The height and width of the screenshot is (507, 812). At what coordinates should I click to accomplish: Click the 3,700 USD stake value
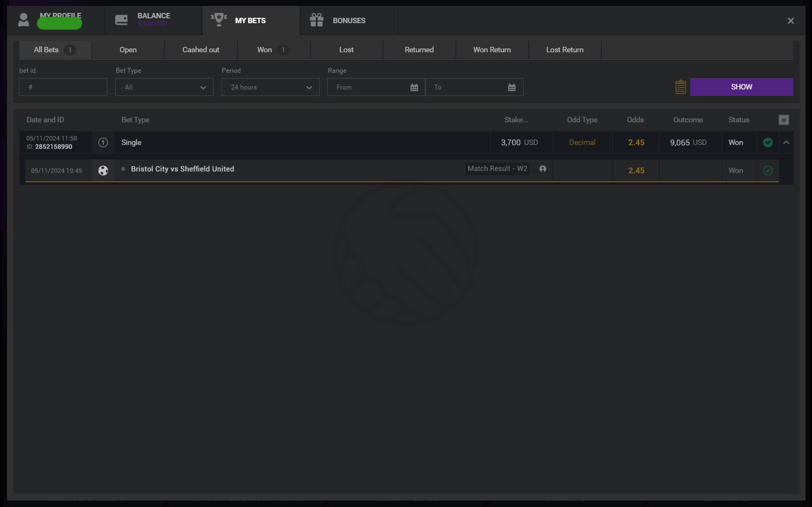(x=519, y=142)
